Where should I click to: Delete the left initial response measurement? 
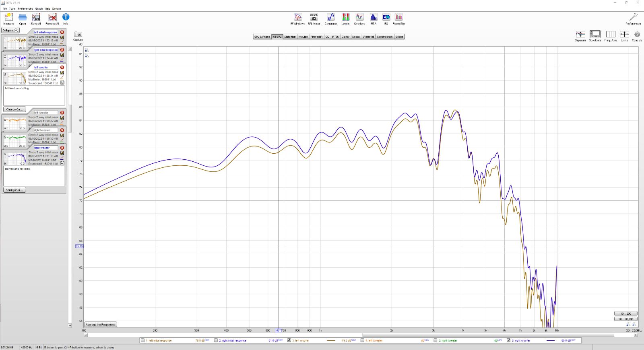pos(62,32)
